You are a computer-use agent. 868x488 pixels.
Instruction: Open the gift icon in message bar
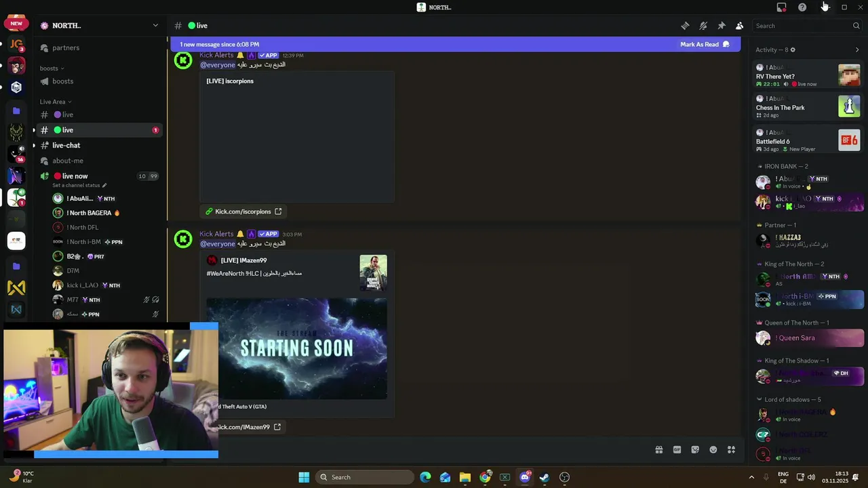(658, 450)
